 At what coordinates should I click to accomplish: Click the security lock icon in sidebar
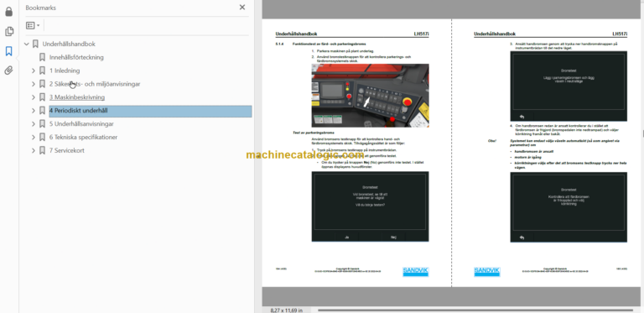[9, 12]
